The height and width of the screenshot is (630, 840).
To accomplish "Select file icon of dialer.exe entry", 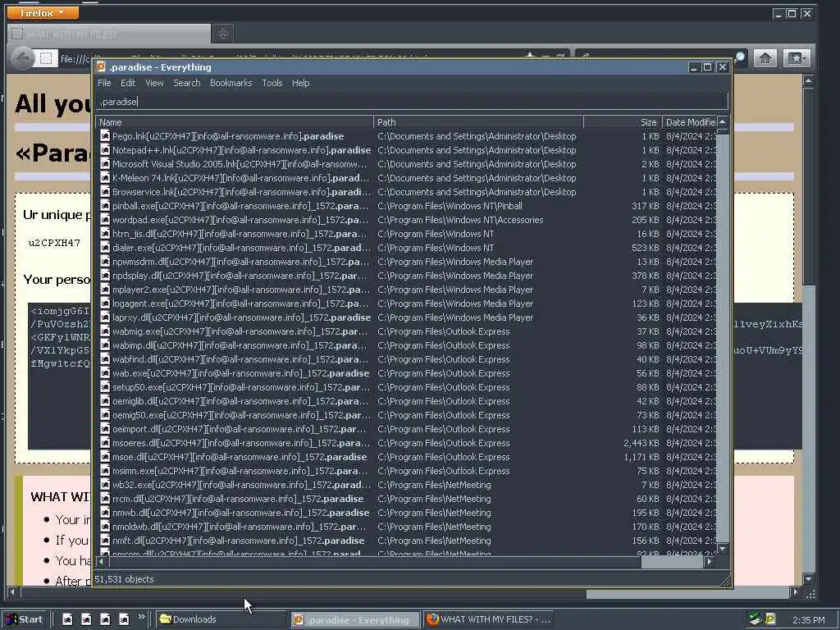I will (105, 248).
